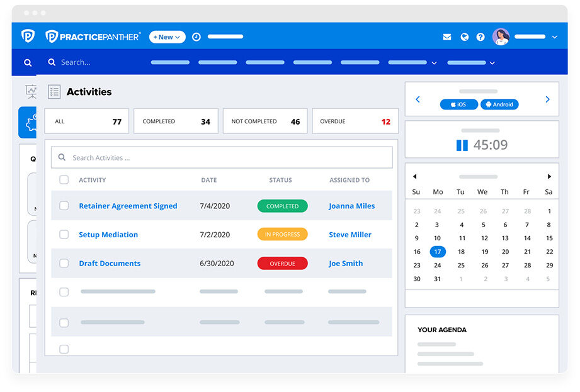Click the user profile avatar

pyautogui.click(x=501, y=37)
